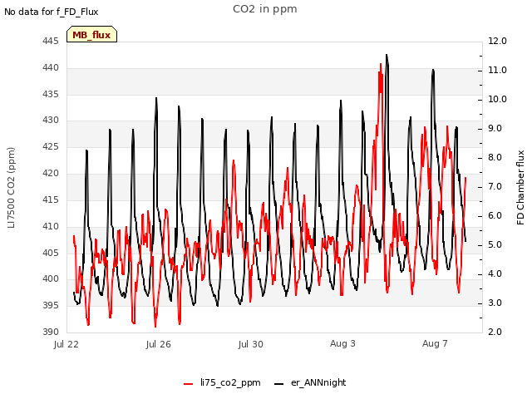Click the 415 left axis value
The width and height of the screenshot is (532, 399).
coord(51,199)
